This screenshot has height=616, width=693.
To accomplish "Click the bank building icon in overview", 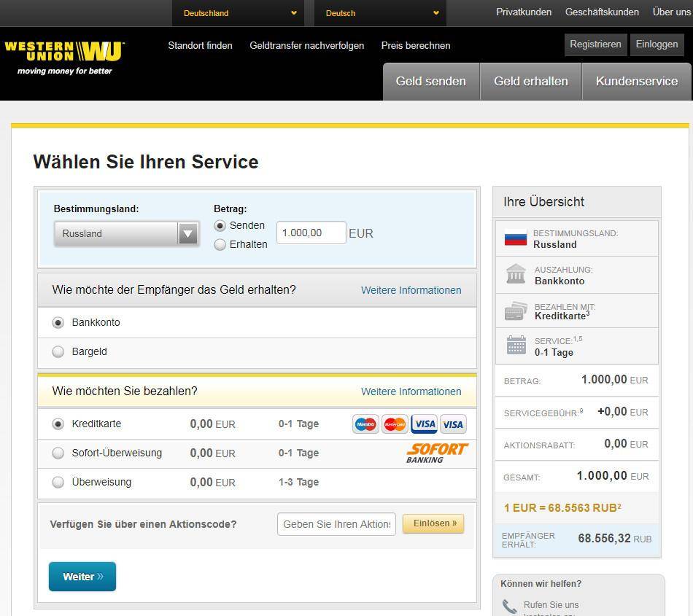I will (515, 275).
